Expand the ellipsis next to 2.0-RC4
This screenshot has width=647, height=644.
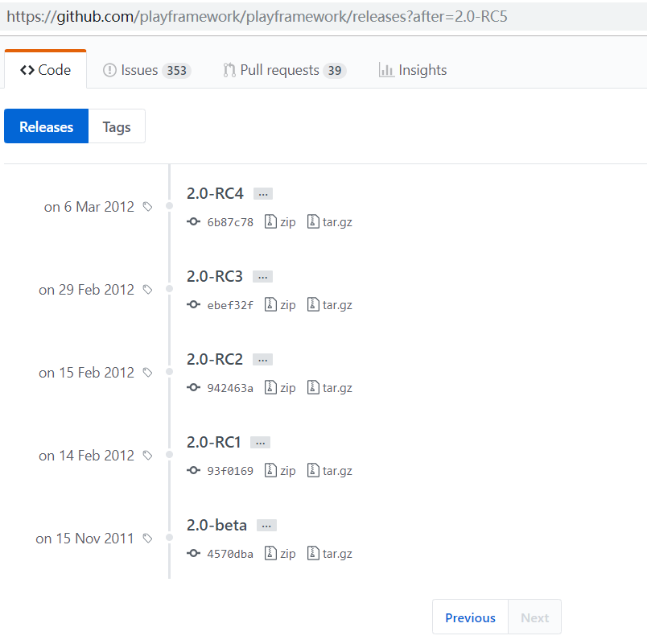pos(263,194)
